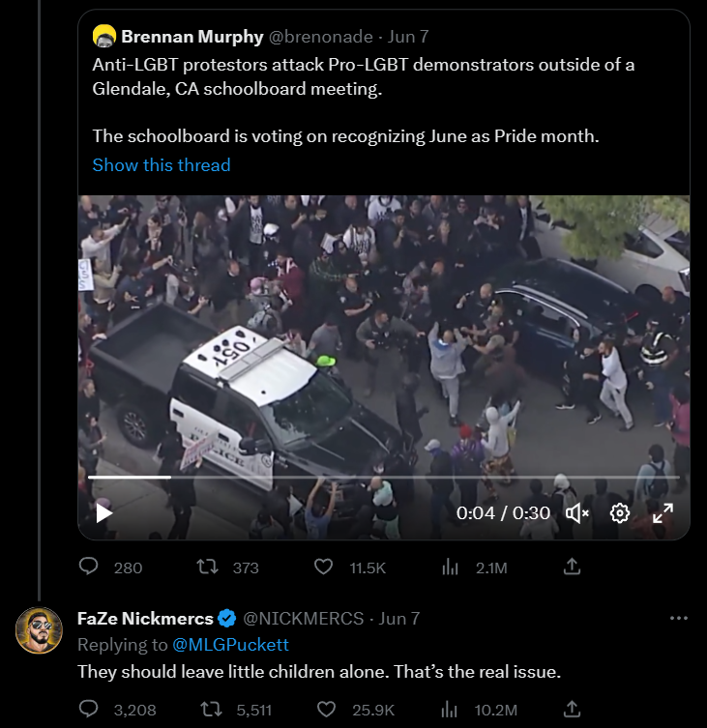Expand video to fullscreen

[x=663, y=513]
